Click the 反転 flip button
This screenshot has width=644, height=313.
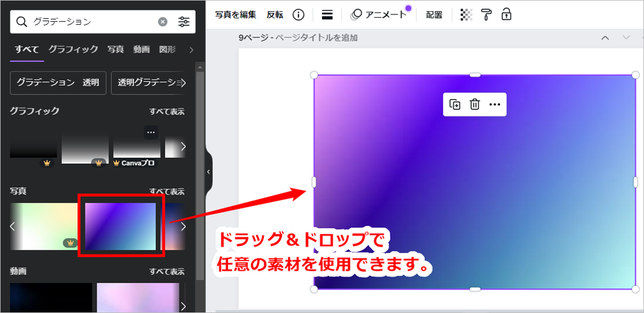[x=275, y=14]
